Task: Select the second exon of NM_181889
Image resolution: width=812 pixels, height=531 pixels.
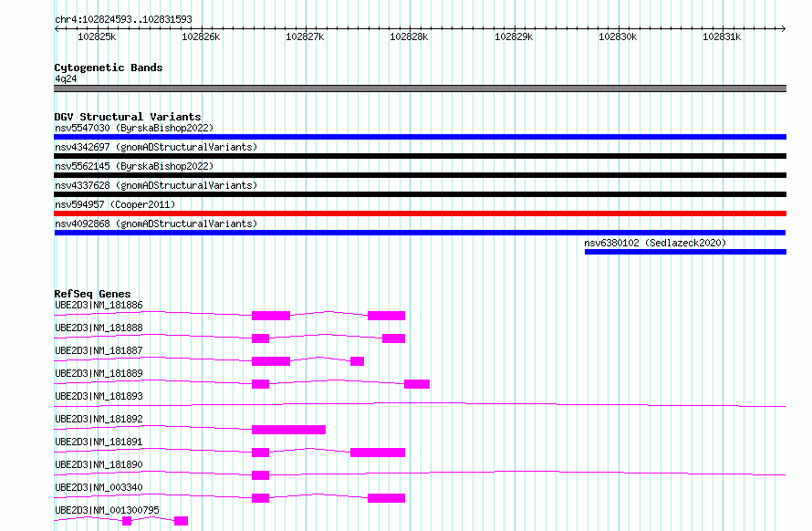Action: tap(417, 384)
